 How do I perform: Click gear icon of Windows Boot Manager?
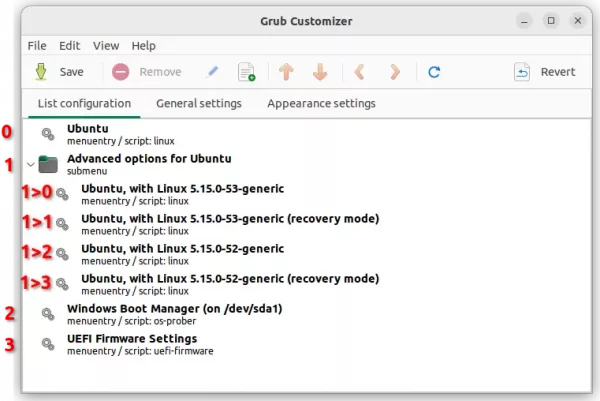[x=48, y=314]
